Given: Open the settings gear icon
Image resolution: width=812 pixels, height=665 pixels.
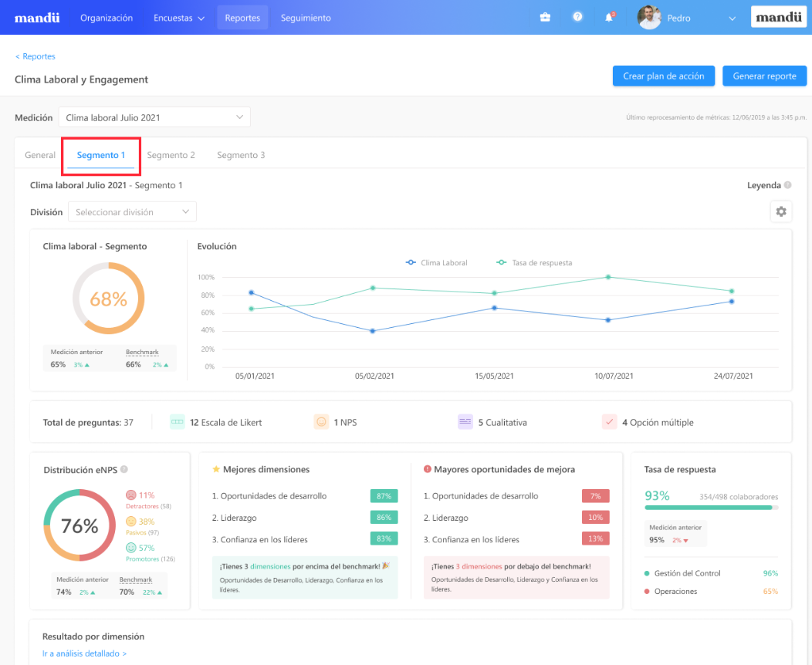Looking at the screenshot, I should tap(781, 211).
